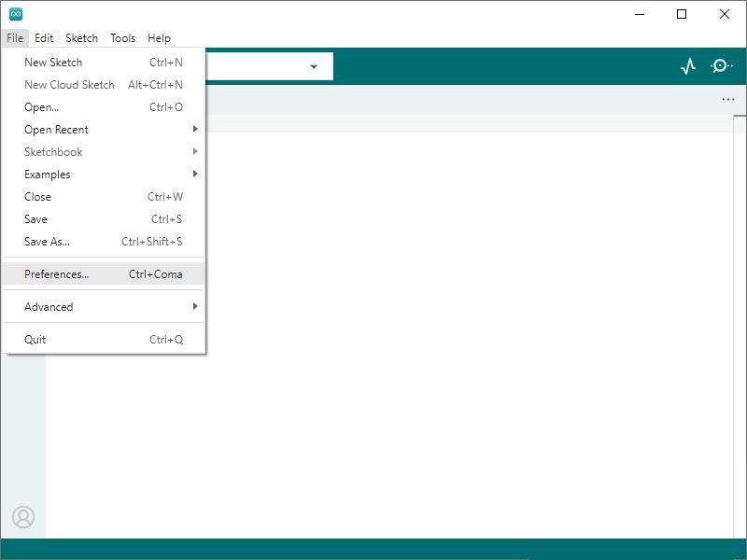This screenshot has height=560, width=747.
Task: Open the Sketch menu
Action: tap(81, 38)
